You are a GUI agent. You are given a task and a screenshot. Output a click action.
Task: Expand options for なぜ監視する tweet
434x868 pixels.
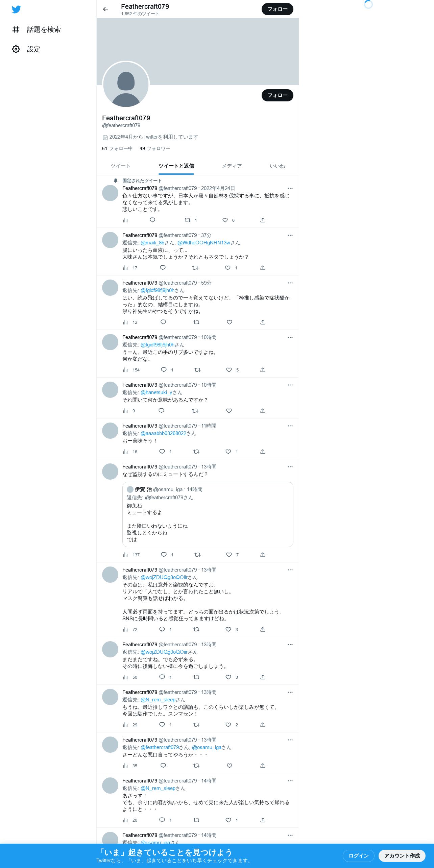point(290,467)
